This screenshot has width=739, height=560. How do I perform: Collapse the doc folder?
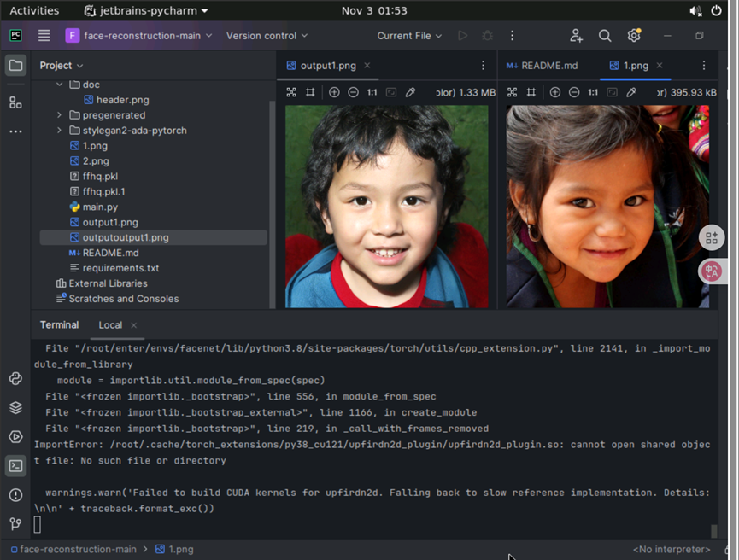coord(60,85)
